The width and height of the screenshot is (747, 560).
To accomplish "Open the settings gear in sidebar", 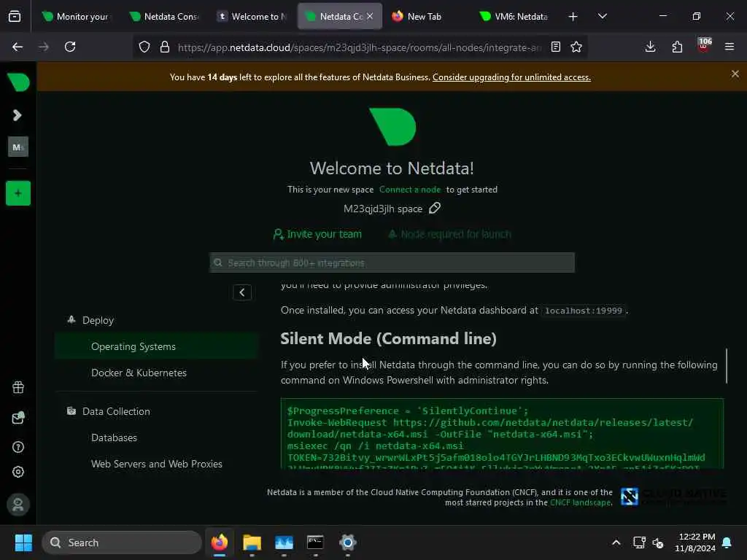I will point(18,472).
